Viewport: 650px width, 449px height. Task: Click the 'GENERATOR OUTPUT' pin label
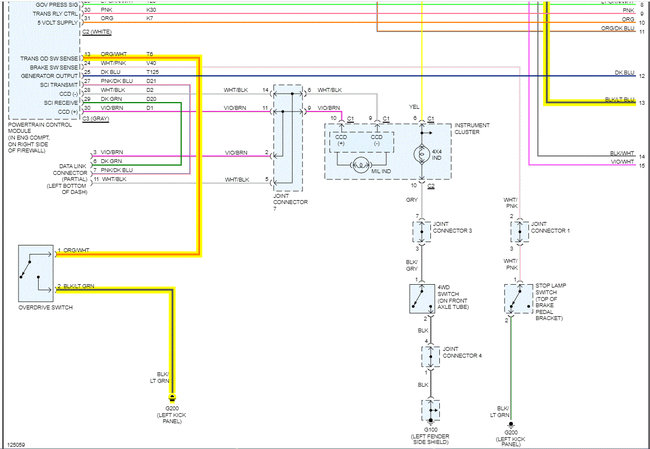49,76
